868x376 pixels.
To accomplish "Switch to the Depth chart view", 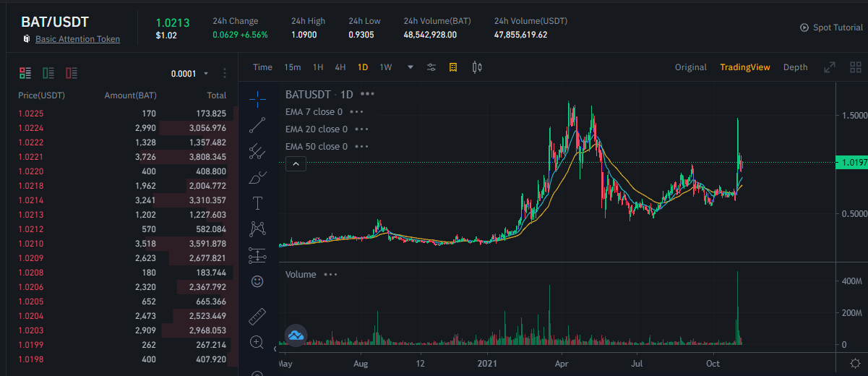I will coord(796,67).
